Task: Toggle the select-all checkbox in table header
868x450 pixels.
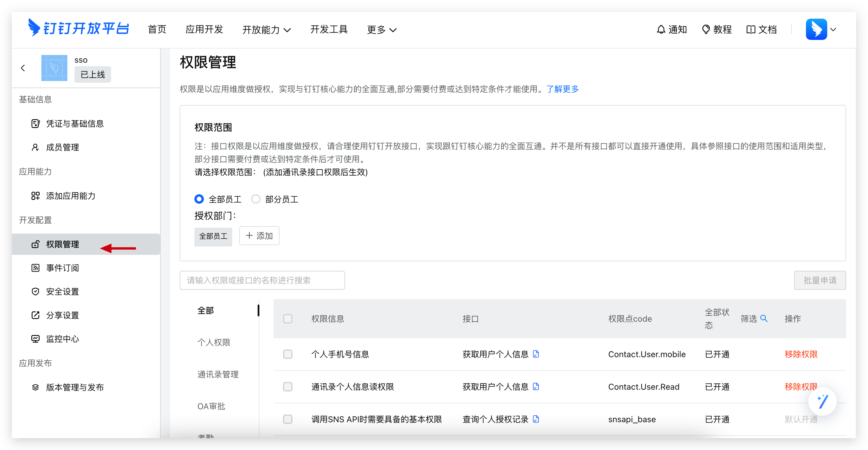Action: click(x=287, y=319)
